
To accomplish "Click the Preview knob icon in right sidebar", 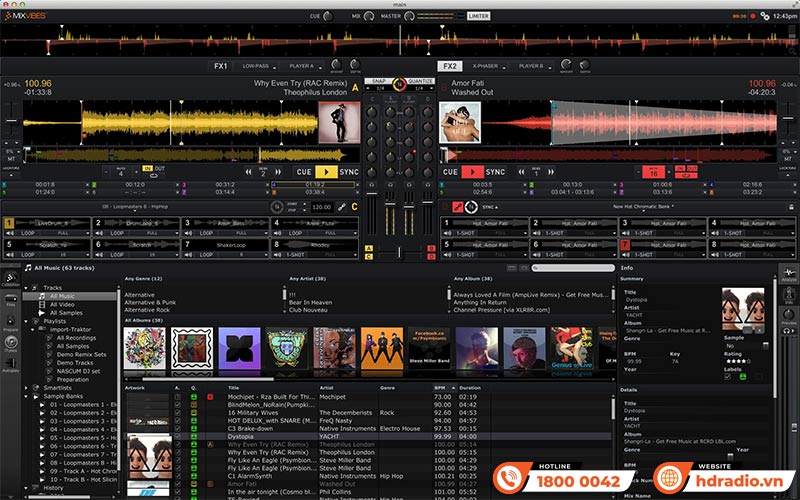I will click(789, 315).
